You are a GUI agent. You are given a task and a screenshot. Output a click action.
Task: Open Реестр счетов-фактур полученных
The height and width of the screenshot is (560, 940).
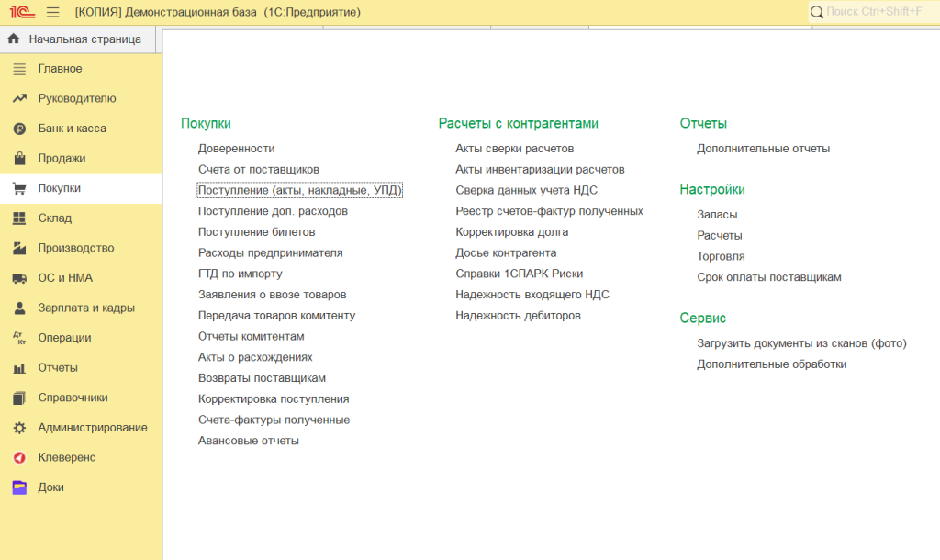click(549, 211)
